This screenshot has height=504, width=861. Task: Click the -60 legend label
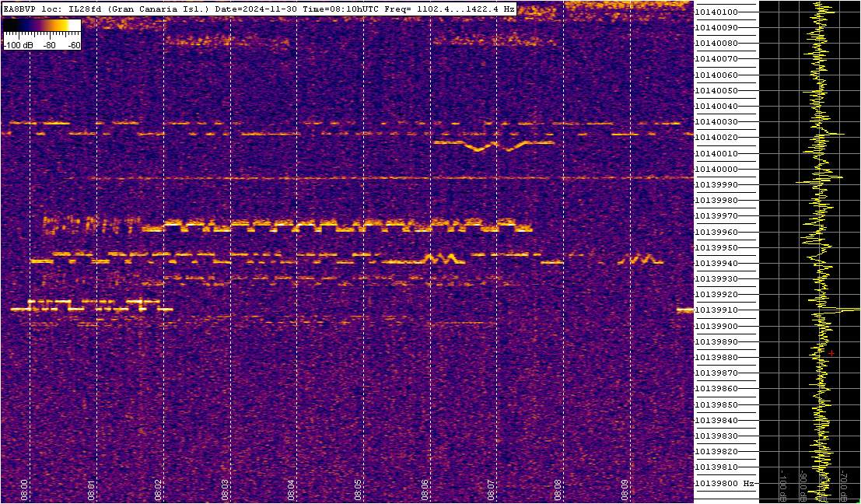pos(72,46)
